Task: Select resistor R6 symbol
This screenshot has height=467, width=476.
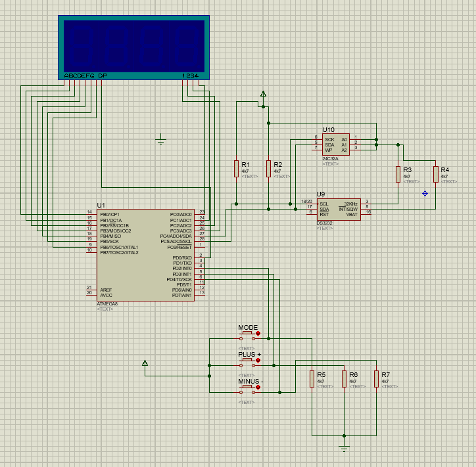Action: tap(343, 378)
